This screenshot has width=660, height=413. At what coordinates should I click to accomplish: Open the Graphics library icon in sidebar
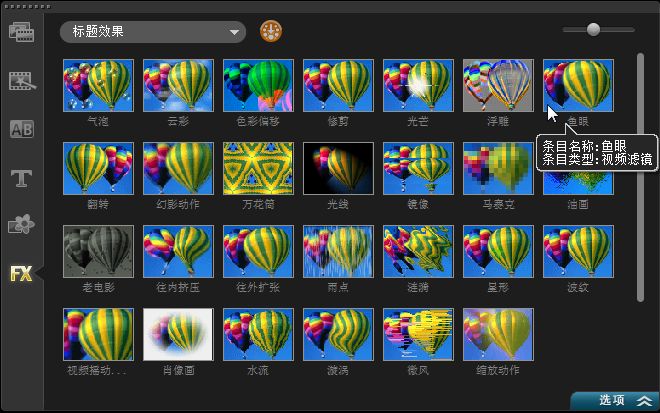(22, 226)
